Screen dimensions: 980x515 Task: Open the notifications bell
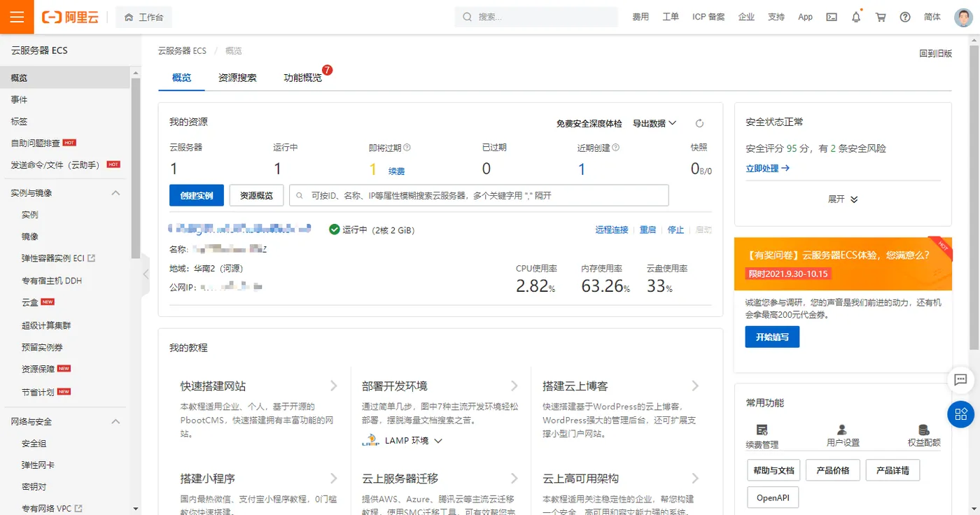(x=856, y=17)
